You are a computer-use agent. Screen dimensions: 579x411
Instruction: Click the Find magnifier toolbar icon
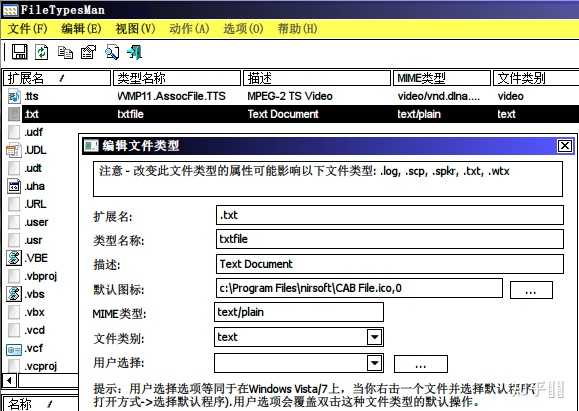coord(112,52)
